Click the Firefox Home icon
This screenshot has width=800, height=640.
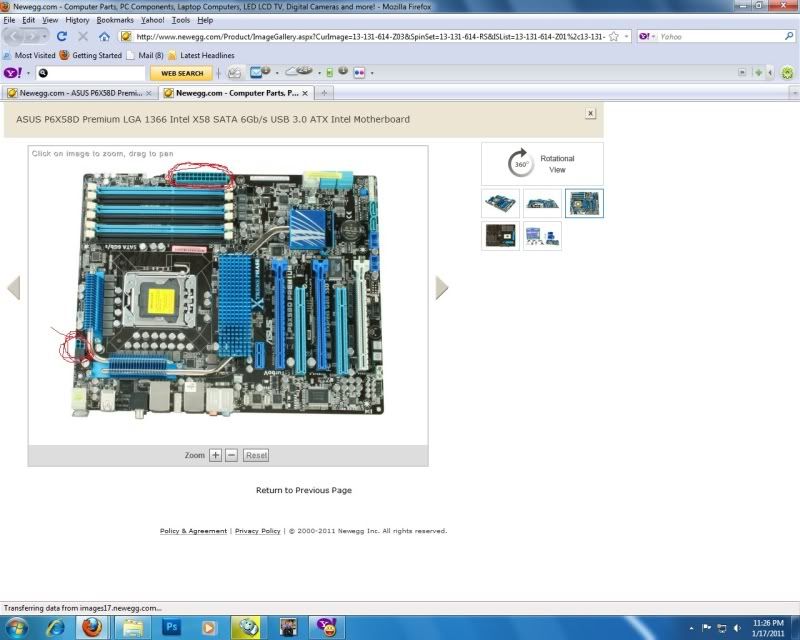pyautogui.click(x=104, y=37)
